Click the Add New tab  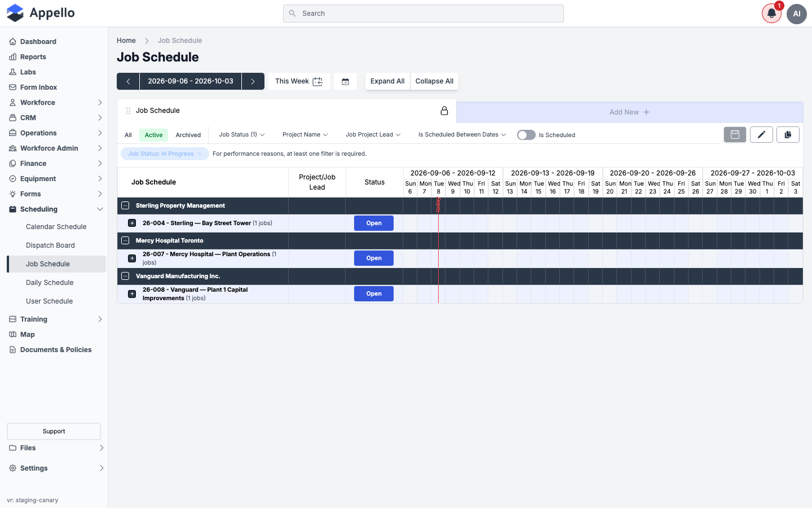pyautogui.click(x=629, y=112)
